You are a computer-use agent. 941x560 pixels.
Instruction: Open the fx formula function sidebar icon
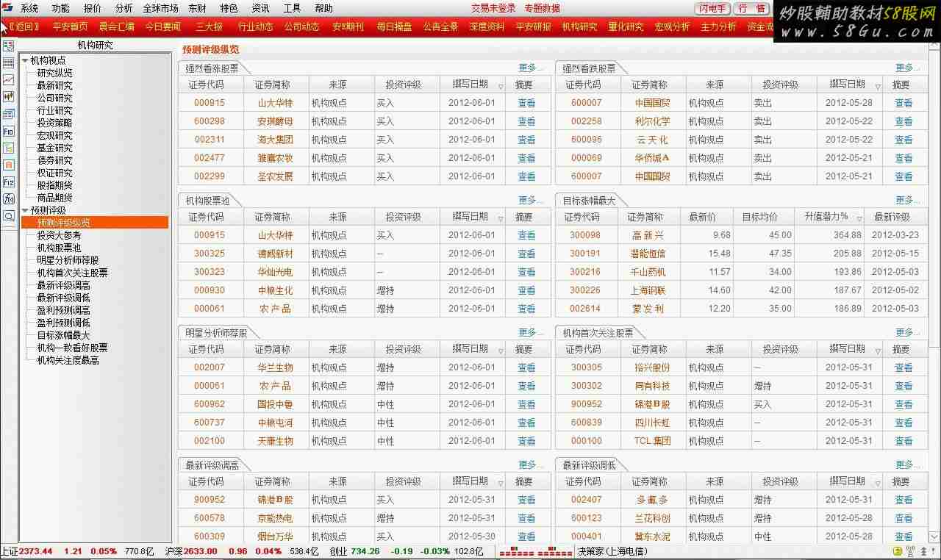point(9,198)
